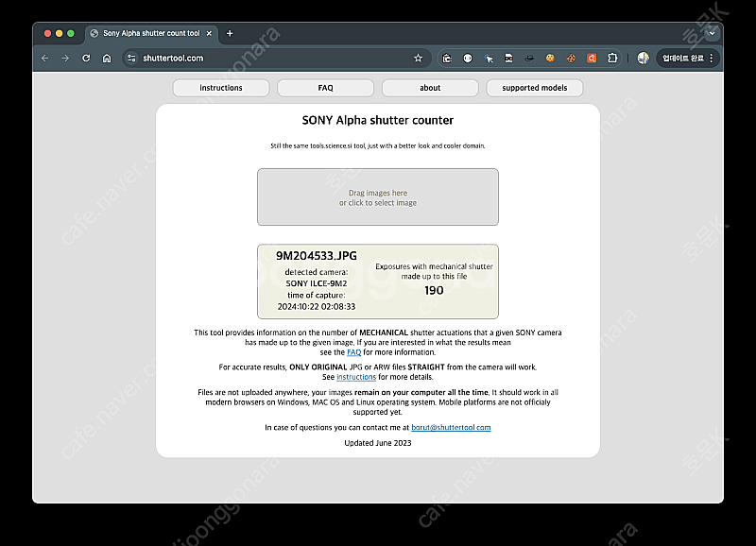The image size is (756, 546).
Task: Go back to the previous page
Action: pos(45,59)
